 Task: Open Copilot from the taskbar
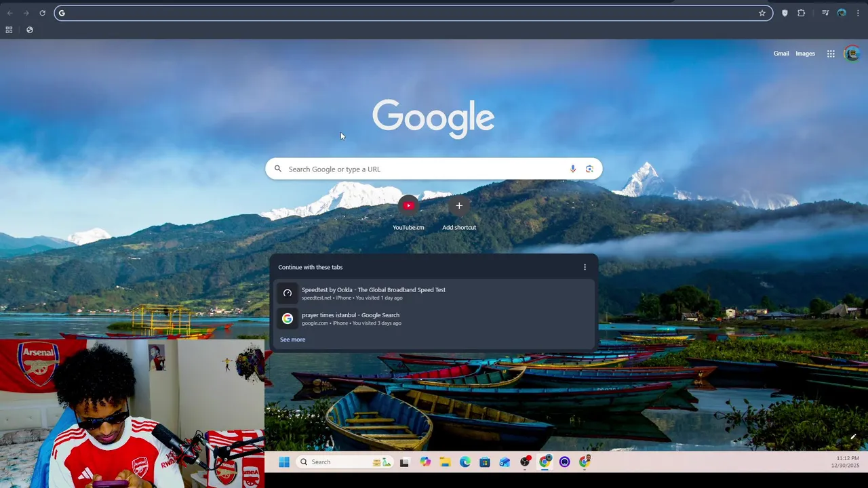[425, 462]
